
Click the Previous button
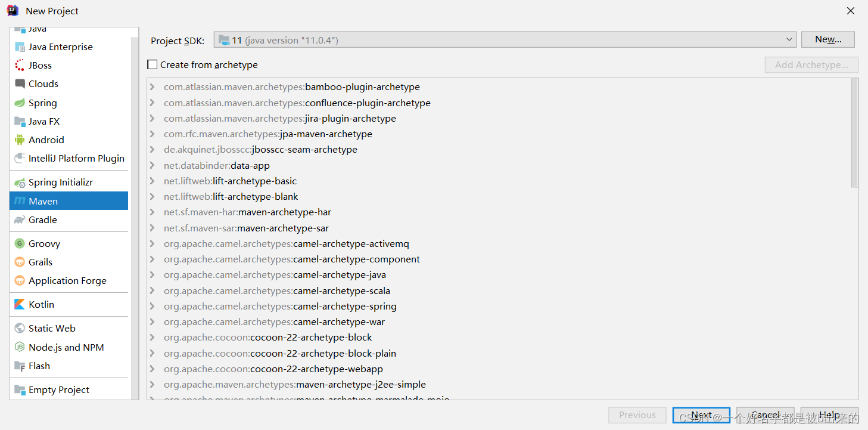click(637, 415)
